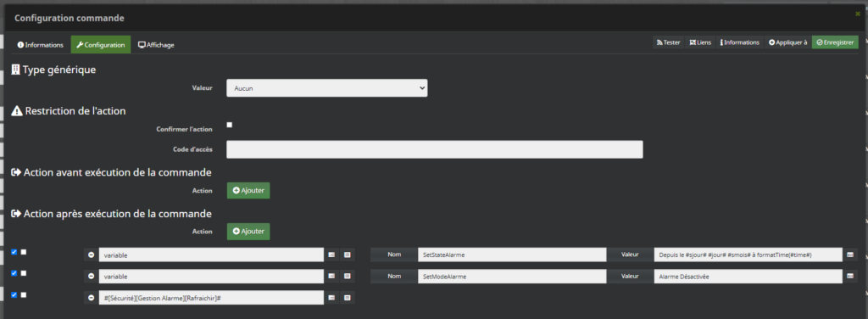Switch to the Informations tab
The width and height of the screenshot is (868, 319).
(41, 45)
